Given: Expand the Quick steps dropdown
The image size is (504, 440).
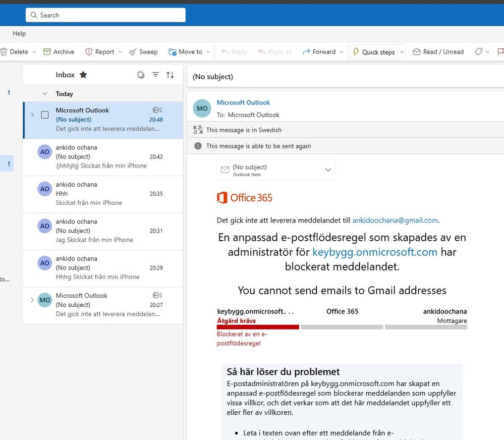Looking at the screenshot, I should click(x=402, y=52).
